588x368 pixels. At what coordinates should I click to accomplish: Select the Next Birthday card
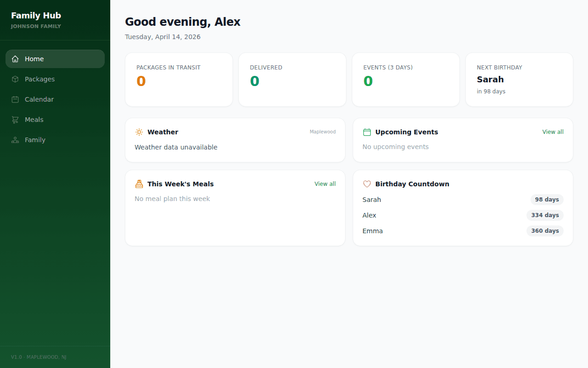[519, 80]
